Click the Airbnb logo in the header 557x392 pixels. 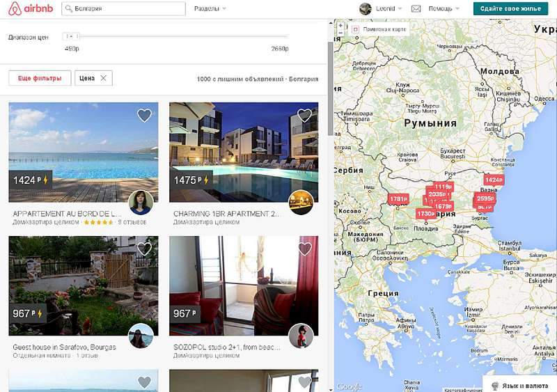click(x=31, y=8)
